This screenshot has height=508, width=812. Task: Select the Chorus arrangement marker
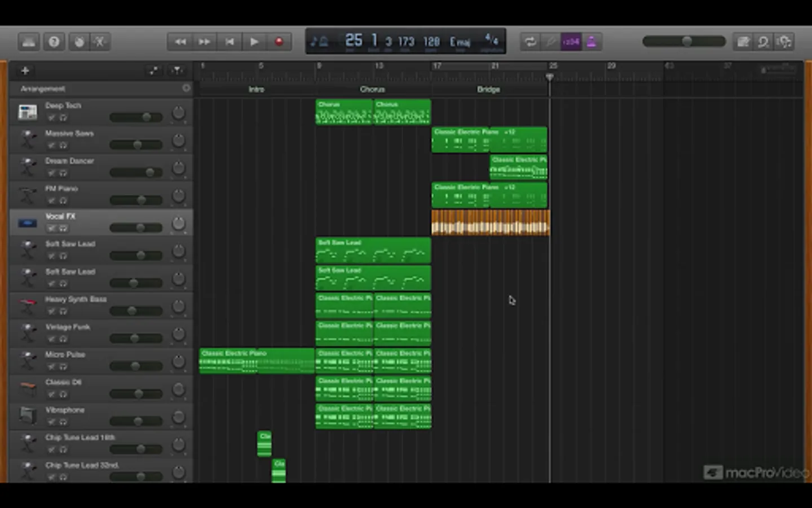[372, 89]
